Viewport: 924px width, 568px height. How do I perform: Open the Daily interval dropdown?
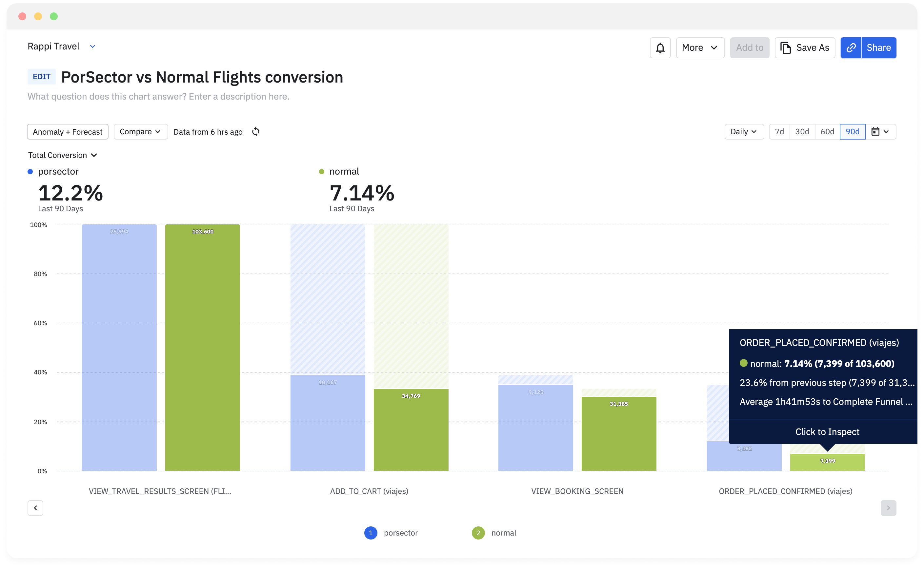pos(744,132)
